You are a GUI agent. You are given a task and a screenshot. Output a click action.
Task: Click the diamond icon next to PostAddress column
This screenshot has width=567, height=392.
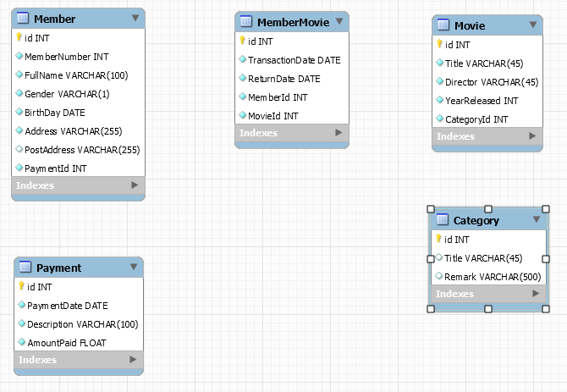tap(19, 150)
